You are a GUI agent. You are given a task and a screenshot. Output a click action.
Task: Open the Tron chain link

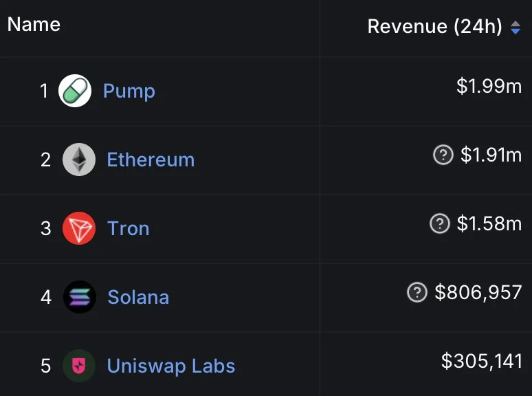click(x=129, y=228)
